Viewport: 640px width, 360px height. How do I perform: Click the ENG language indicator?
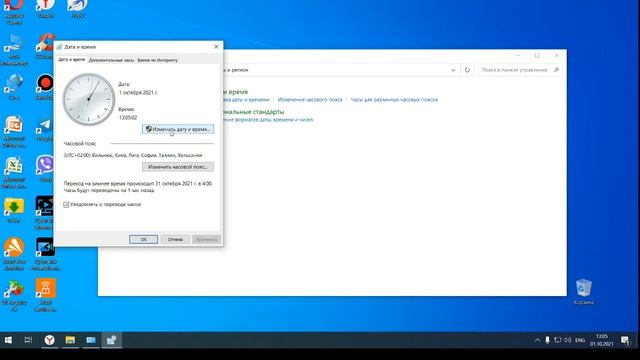click(580, 340)
